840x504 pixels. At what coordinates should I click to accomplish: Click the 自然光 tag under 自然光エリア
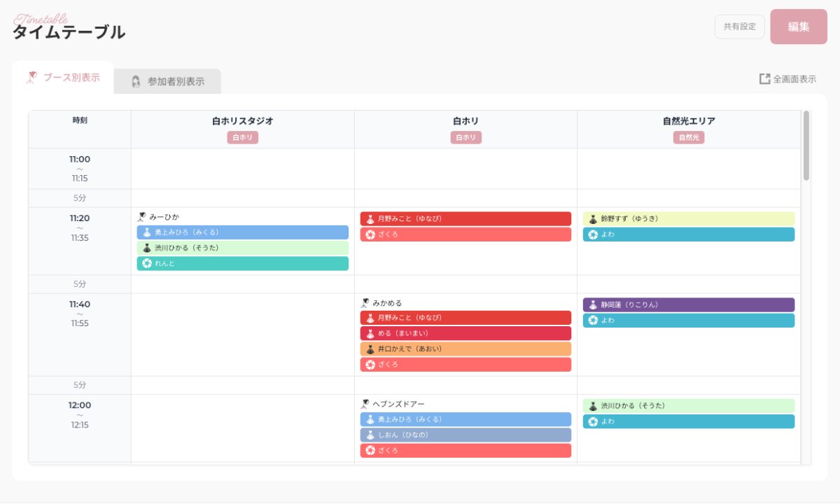coord(688,138)
